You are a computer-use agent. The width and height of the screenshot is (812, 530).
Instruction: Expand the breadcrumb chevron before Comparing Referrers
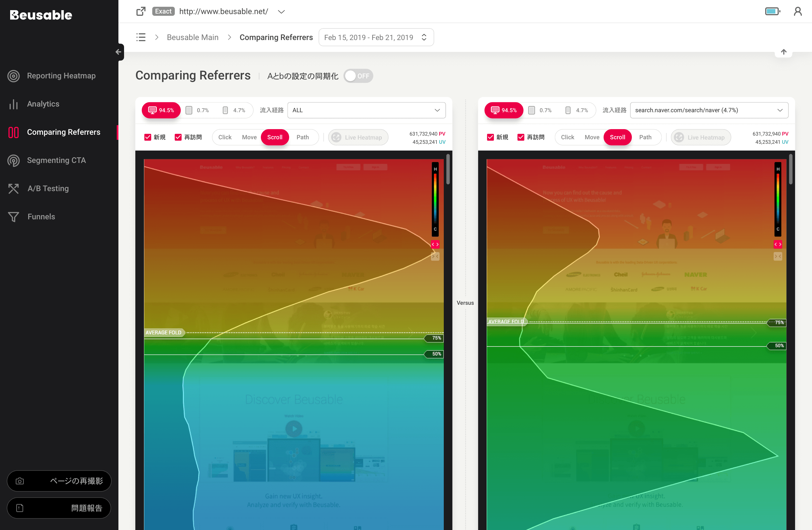[x=229, y=37]
